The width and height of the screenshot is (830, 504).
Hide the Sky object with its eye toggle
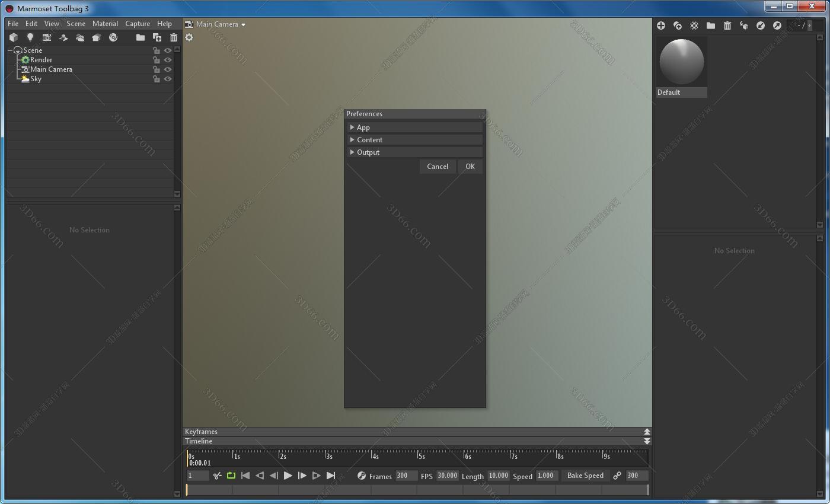pyautogui.click(x=167, y=79)
